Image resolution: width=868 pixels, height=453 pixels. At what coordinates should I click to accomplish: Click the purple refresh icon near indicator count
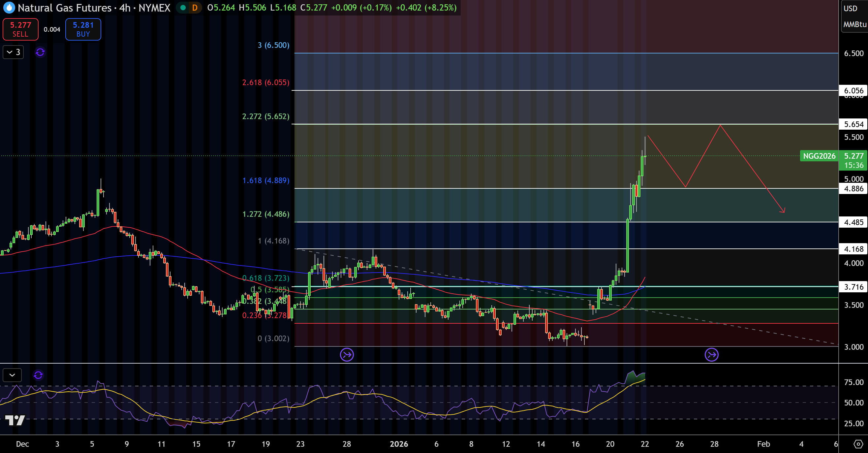coord(40,52)
